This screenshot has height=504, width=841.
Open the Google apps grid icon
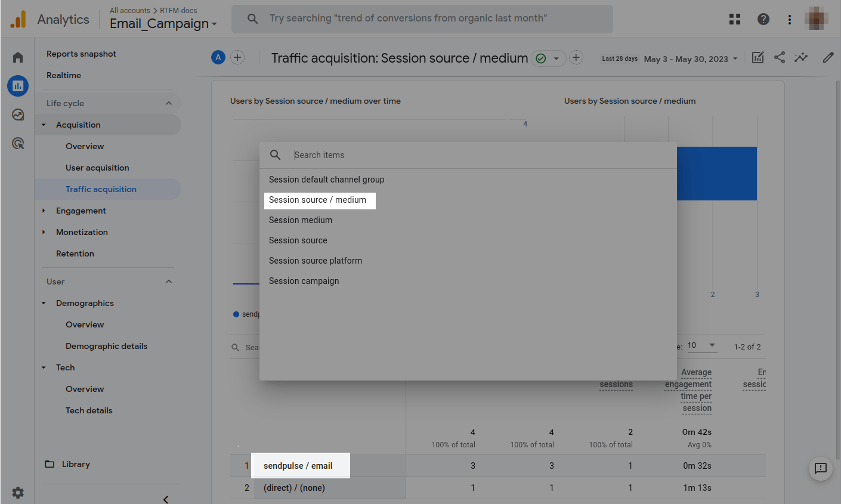coord(735,19)
